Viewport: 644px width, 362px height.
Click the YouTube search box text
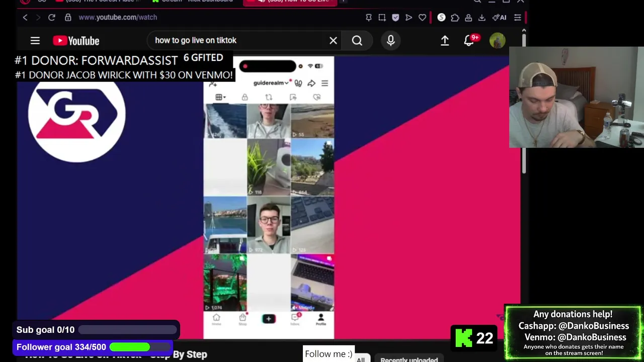tap(196, 40)
